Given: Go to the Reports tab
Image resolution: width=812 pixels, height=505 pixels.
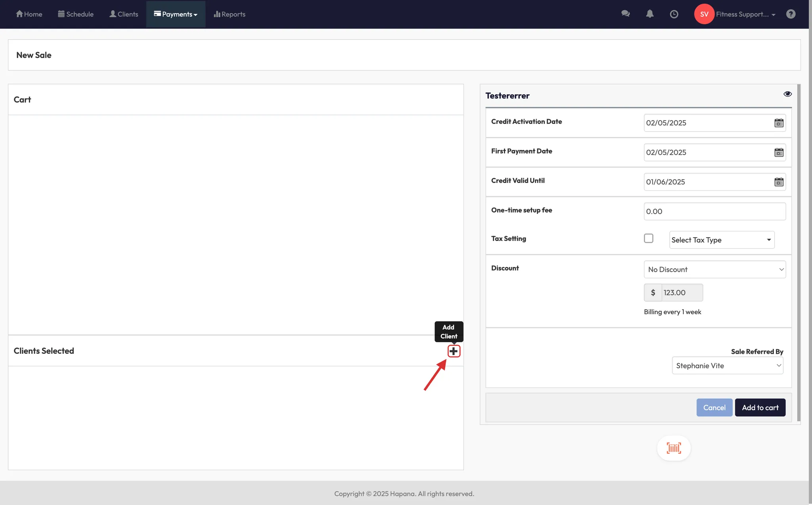Looking at the screenshot, I should click(x=230, y=14).
